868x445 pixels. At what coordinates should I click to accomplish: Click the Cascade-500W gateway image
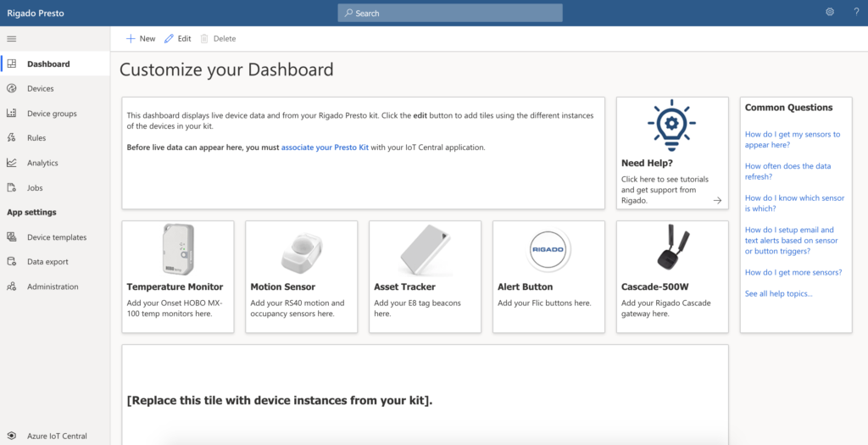pyautogui.click(x=673, y=247)
